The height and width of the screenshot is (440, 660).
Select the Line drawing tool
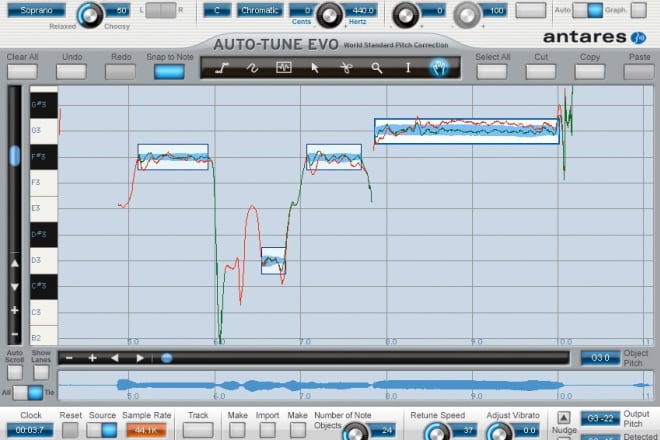[x=221, y=68]
